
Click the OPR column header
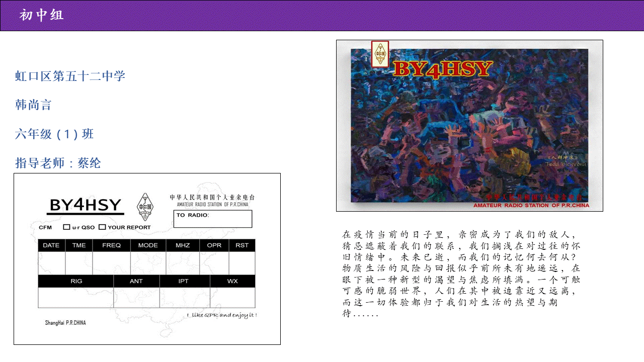(214, 245)
